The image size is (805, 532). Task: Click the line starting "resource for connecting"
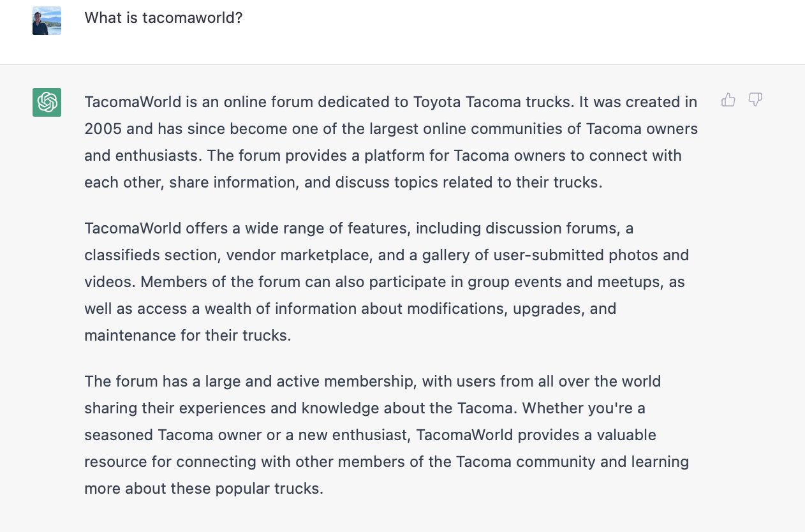pyautogui.click(x=387, y=462)
